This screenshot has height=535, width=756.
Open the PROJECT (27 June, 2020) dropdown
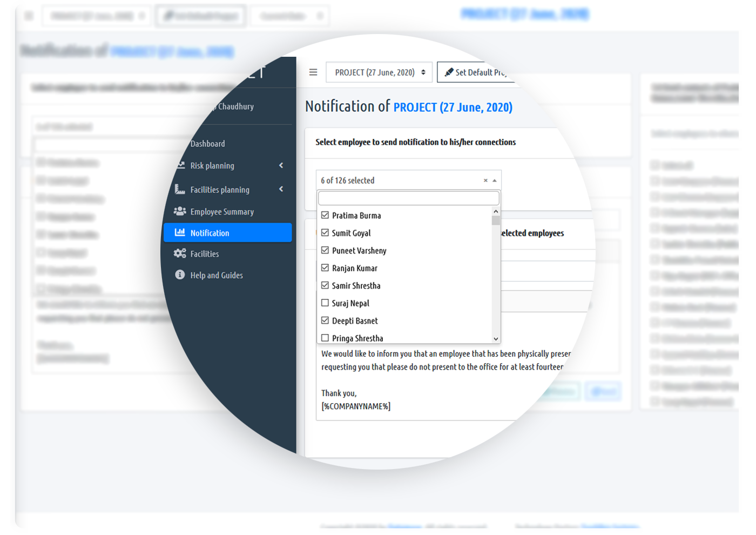click(379, 72)
